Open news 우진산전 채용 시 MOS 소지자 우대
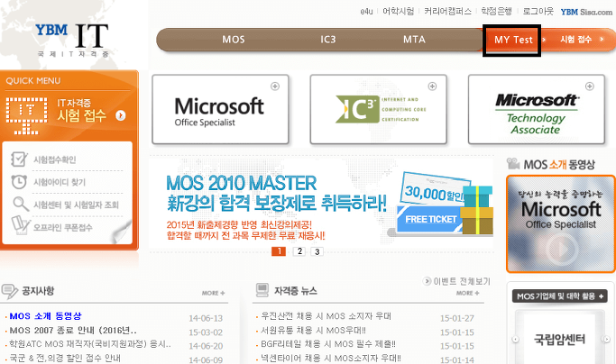Image resolution: width=616 pixels, height=364 pixels. (x=326, y=316)
